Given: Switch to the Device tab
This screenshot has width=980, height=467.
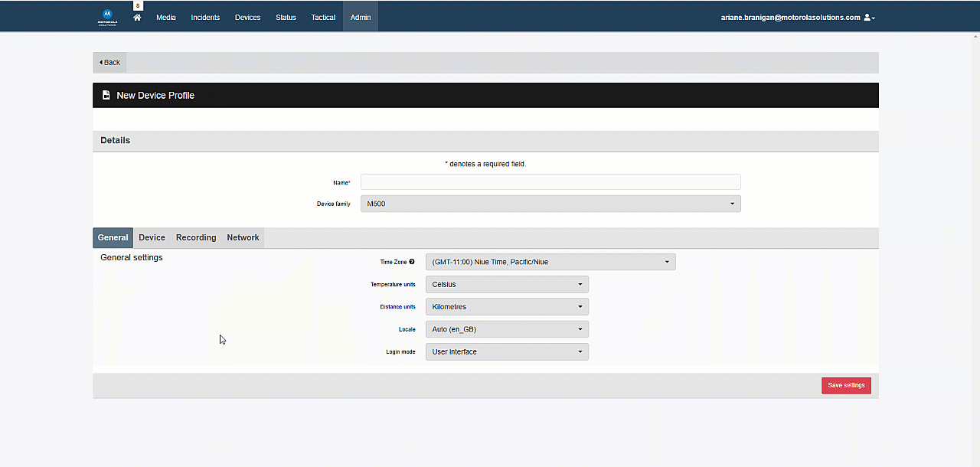Looking at the screenshot, I should tap(152, 238).
